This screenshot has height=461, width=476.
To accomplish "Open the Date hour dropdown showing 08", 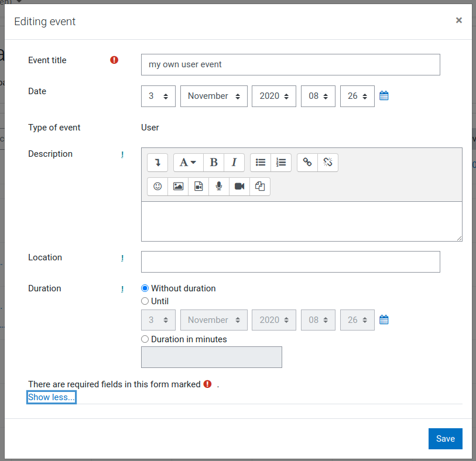I will tap(318, 96).
